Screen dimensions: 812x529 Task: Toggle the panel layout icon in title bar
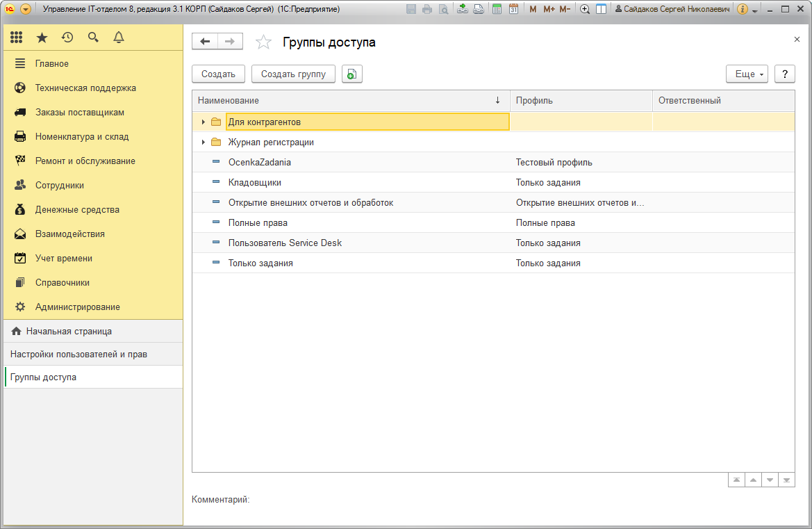602,9
